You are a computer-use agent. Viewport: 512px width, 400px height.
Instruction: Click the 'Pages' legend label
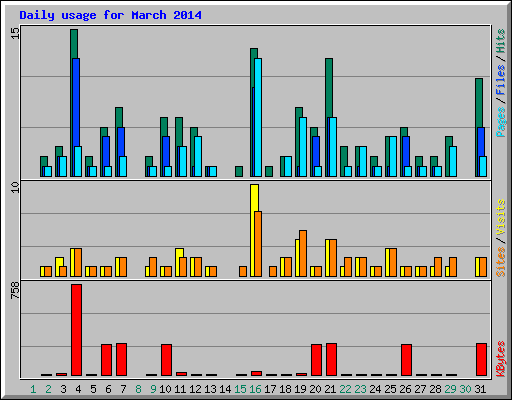(x=501, y=122)
